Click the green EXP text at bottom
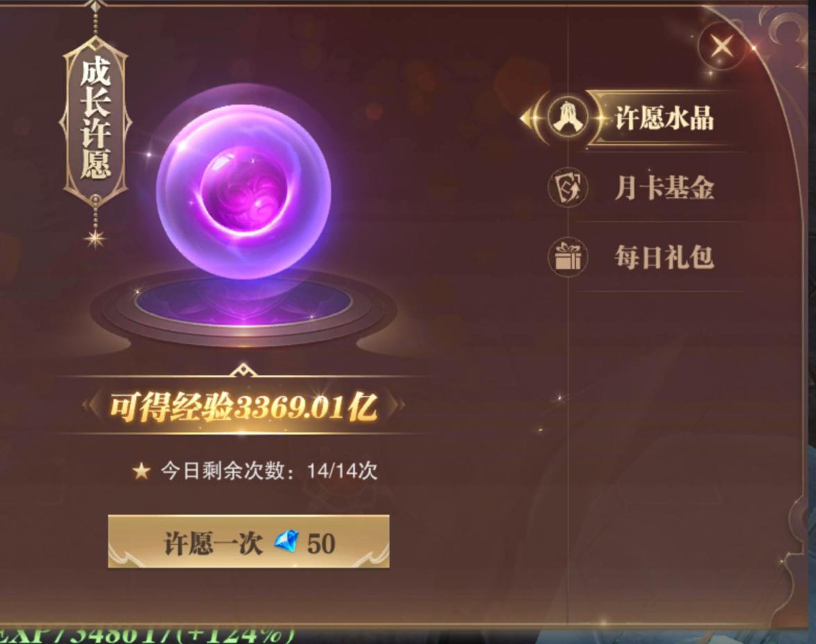Screen dimensions: 816x644 tap(147, 636)
